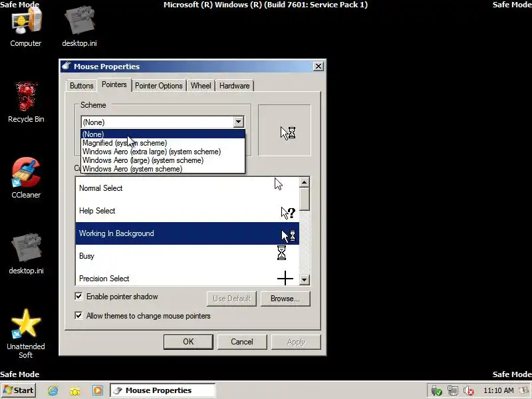Select the desktop.ini icon below CCleaner

coord(26,253)
